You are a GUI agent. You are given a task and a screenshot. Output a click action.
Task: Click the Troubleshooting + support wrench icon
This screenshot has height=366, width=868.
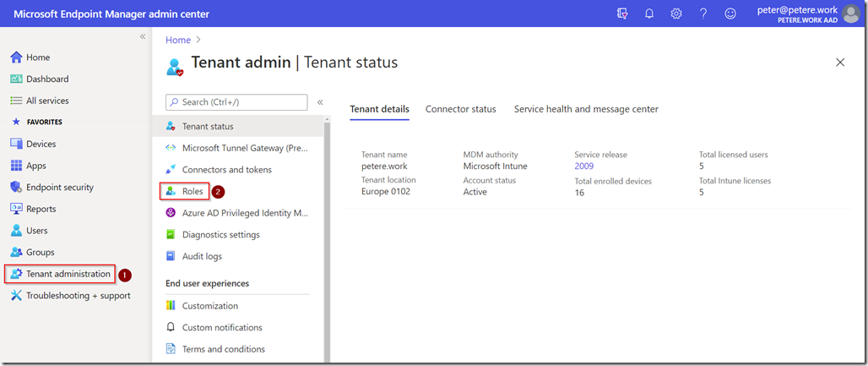click(17, 296)
